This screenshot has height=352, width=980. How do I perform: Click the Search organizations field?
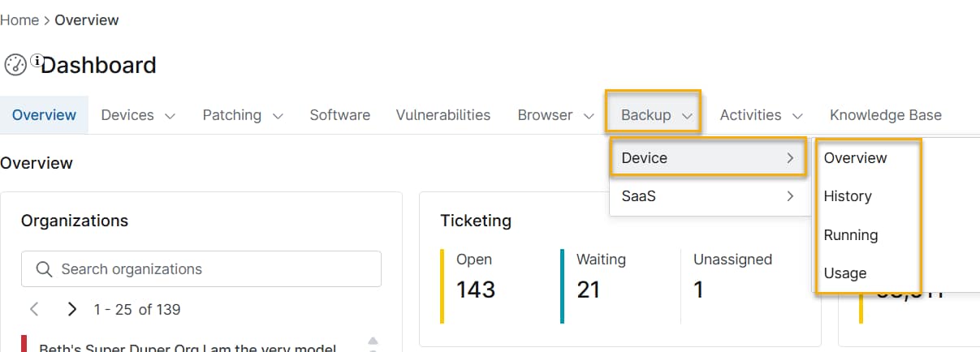[x=211, y=269]
